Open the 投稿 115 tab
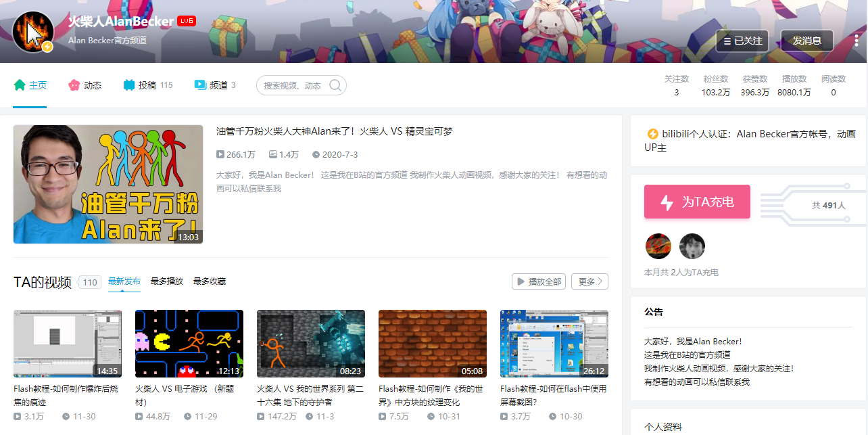The width and height of the screenshot is (868, 435). [x=148, y=85]
